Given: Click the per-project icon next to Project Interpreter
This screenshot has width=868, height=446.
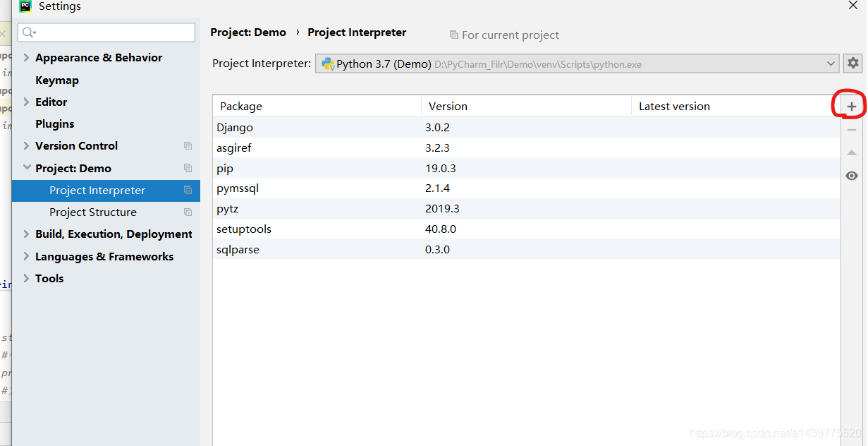Looking at the screenshot, I should pyautogui.click(x=188, y=191).
